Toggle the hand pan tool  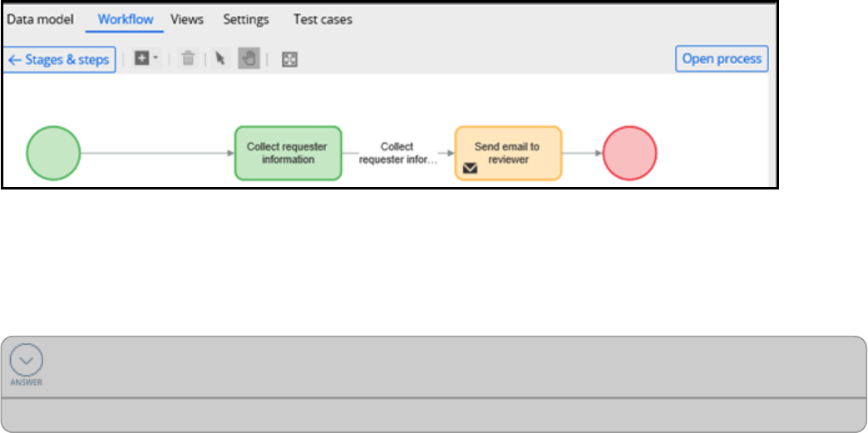249,59
